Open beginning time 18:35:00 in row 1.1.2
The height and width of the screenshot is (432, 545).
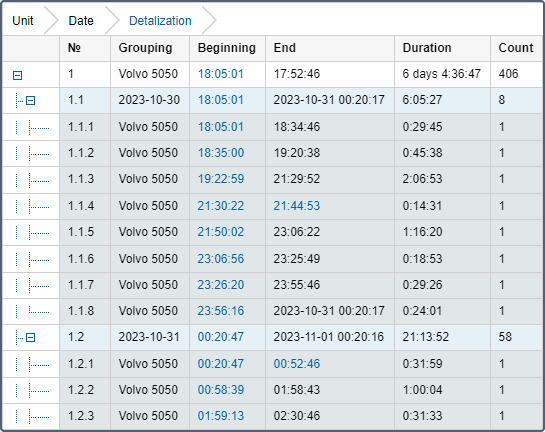click(x=221, y=153)
